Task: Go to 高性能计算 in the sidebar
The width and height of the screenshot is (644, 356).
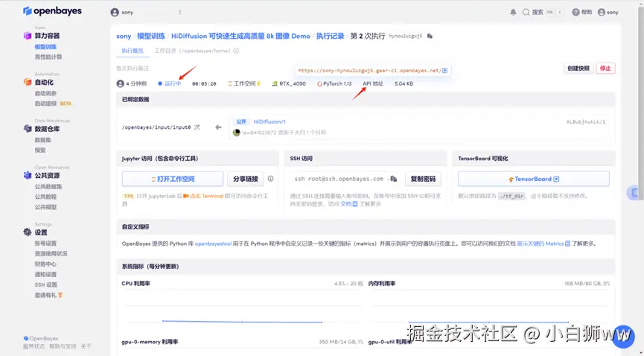Action: click(x=48, y=57)
